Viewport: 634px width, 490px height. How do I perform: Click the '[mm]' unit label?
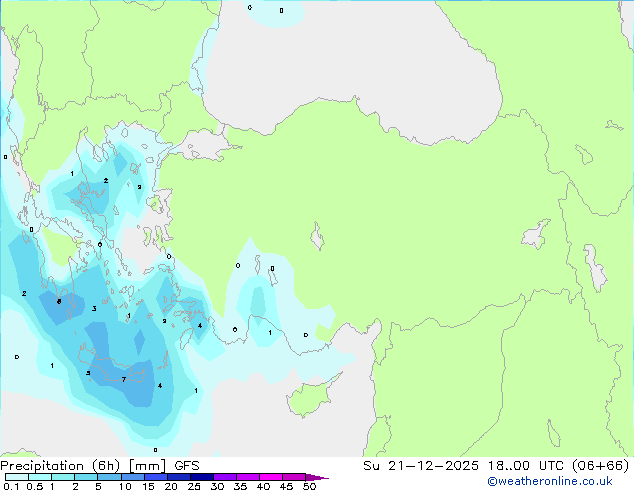point(148,466)
